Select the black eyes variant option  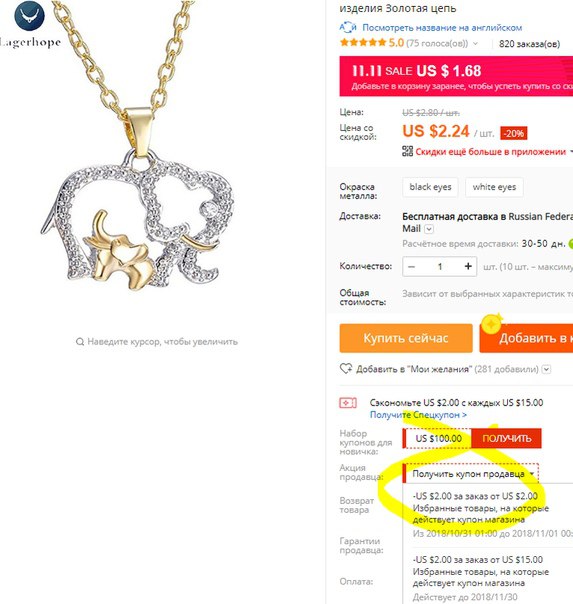click(x=430, y=187)
